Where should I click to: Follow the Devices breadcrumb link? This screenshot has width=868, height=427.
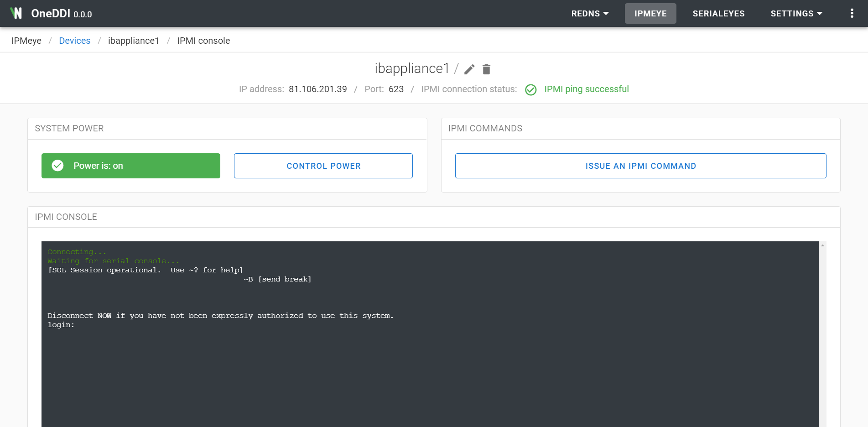click(75, 41)
